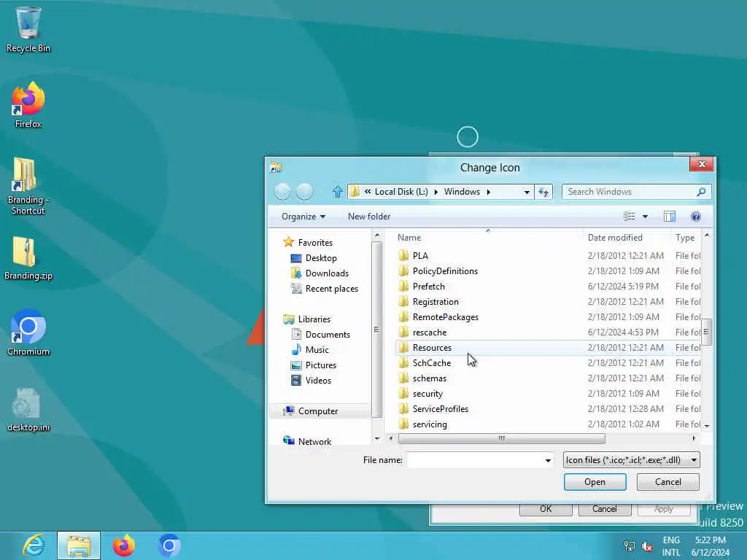Refresh the folder address bar
Viewport: 747px width, 560px height.
point(543,192)
